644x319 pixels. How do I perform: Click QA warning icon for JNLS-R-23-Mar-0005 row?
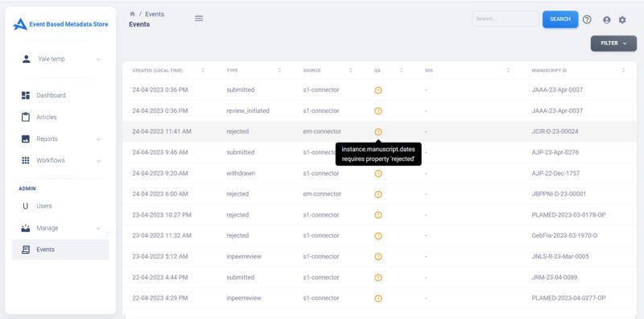click(x=378, y=256)
